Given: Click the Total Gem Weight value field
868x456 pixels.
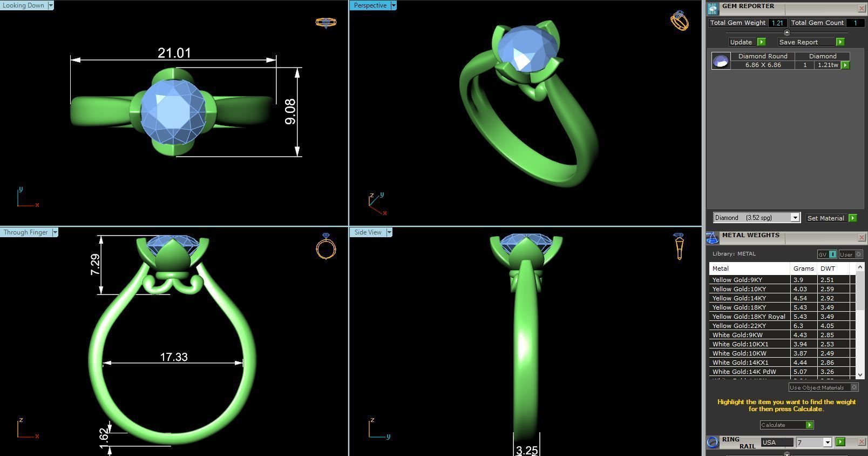Looking at the screenshot, I should pos(777,23).
